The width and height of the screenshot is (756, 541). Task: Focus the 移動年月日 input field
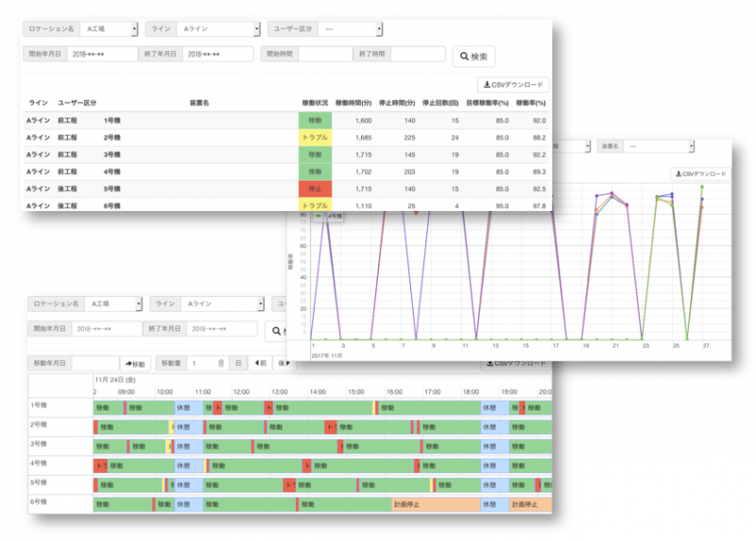[x=95, y=363]
